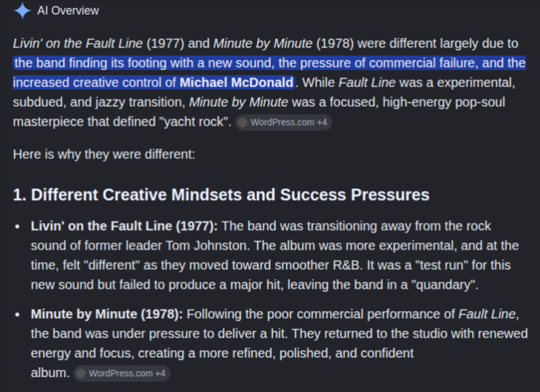Viewport: 540px width, 392px height.
Task: Click the italic "Fault Line" in the Minute by Minute bullet
Action: [487, 314]
